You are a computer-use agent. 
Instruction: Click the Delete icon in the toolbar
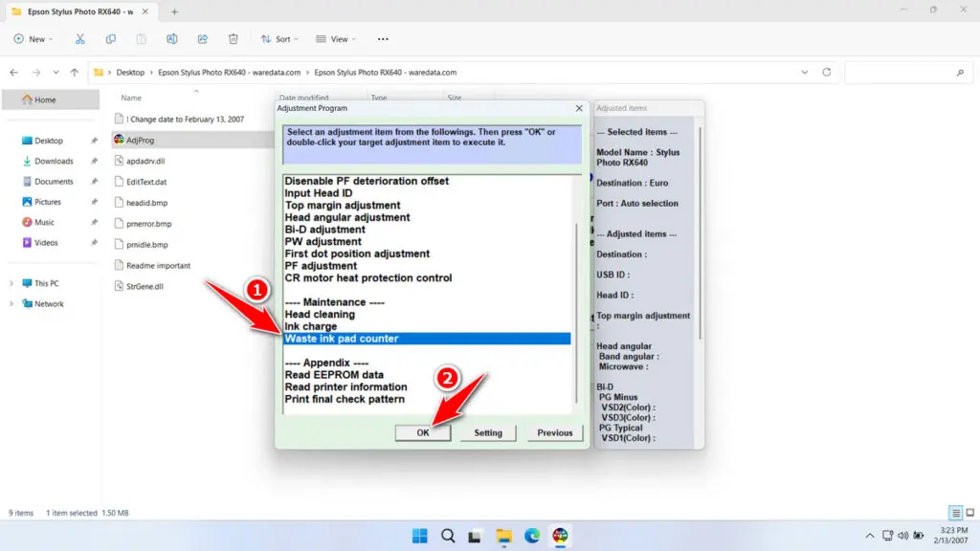coord(233,38)
